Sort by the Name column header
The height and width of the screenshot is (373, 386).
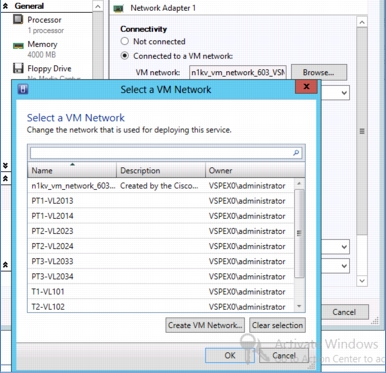click(72, 170)
